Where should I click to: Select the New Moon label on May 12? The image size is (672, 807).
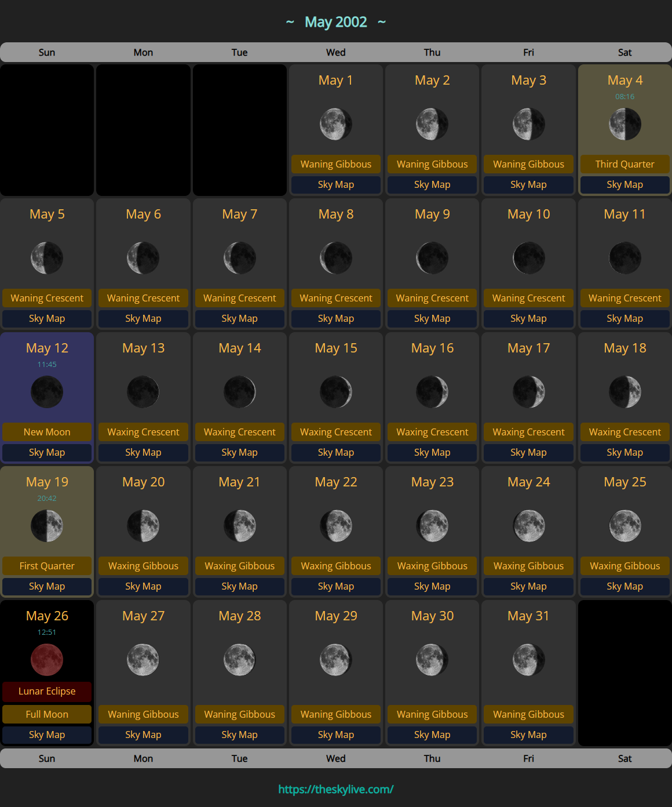47,432
